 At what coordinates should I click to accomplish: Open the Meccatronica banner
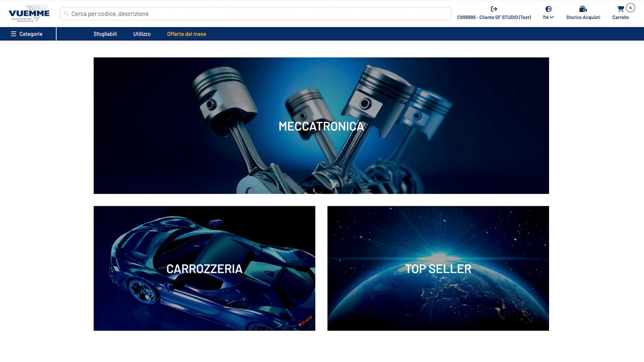(x=321, y=126)
